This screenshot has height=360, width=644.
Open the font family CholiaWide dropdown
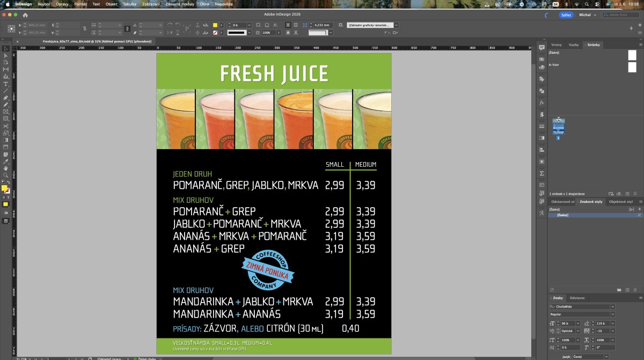[x=613, y=307]
